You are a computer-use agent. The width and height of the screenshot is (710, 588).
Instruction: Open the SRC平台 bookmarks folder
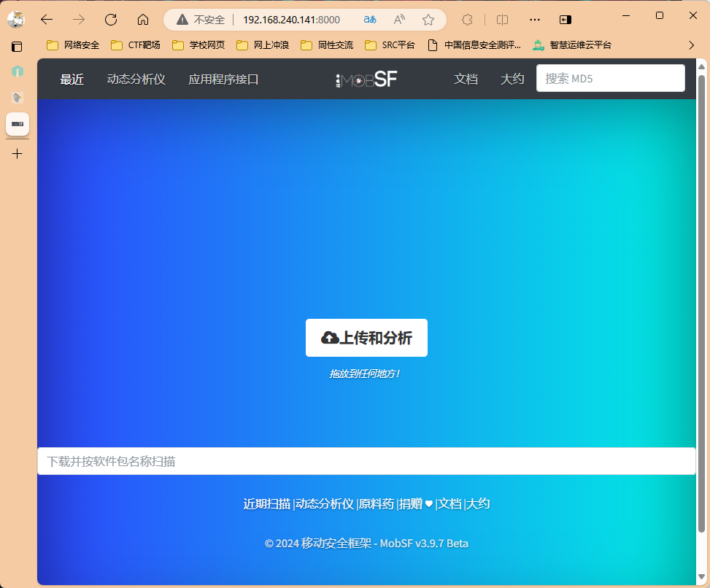click(390, 45)
